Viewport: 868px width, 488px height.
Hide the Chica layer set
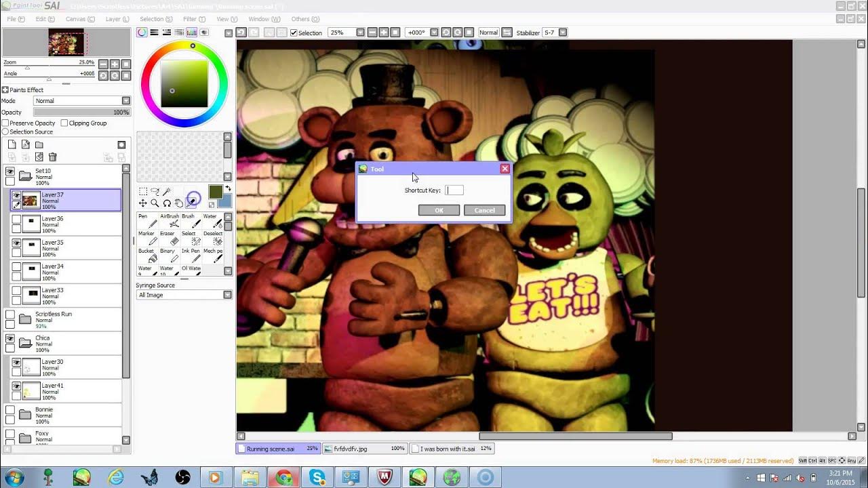pos(10,338)
